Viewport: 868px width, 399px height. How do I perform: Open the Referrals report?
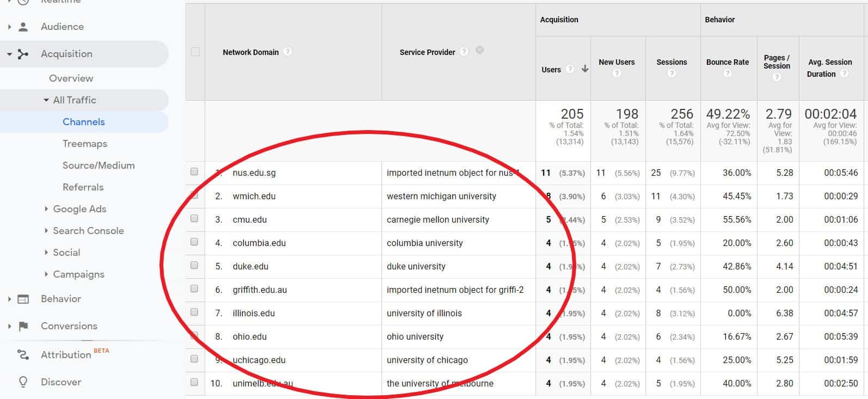click(x=83, y=187)
